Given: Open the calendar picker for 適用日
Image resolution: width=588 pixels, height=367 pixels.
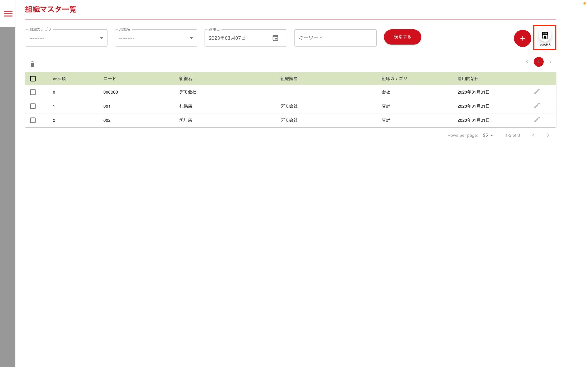Looking at the screenshot, I should tap(275, 38).
